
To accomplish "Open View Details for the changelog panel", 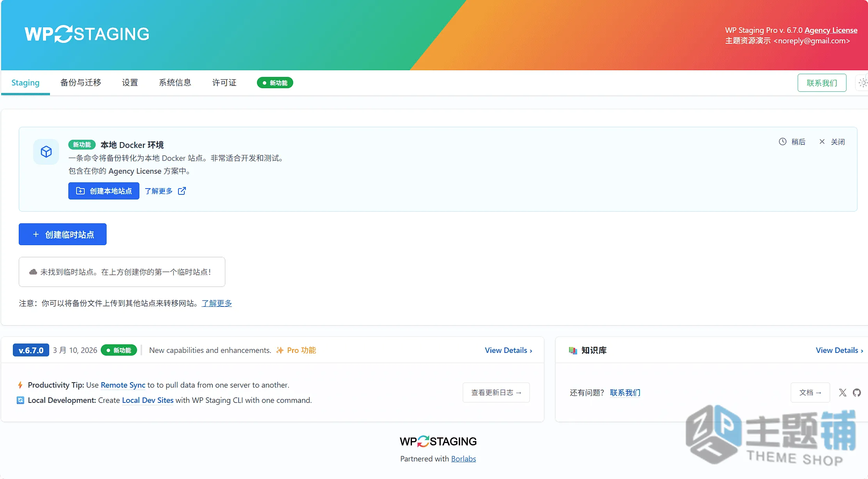I will (508, 350).
